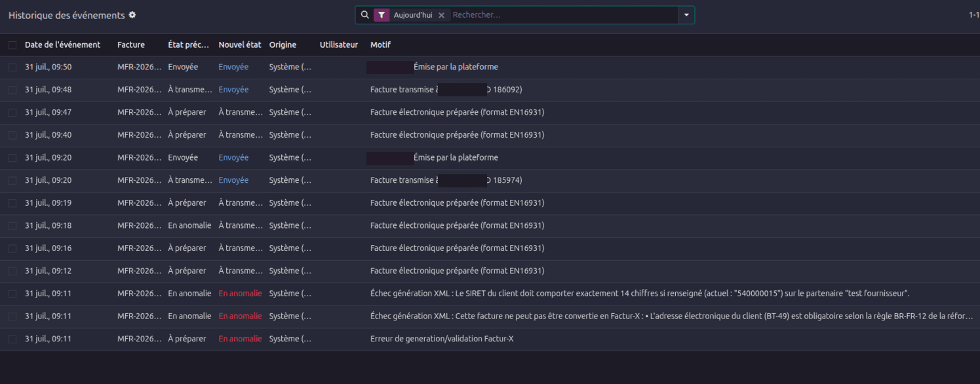Click the MFR-2026… invoice in 09:47 row
This screenshot has height=384, width=980.
tap(140, 112)
